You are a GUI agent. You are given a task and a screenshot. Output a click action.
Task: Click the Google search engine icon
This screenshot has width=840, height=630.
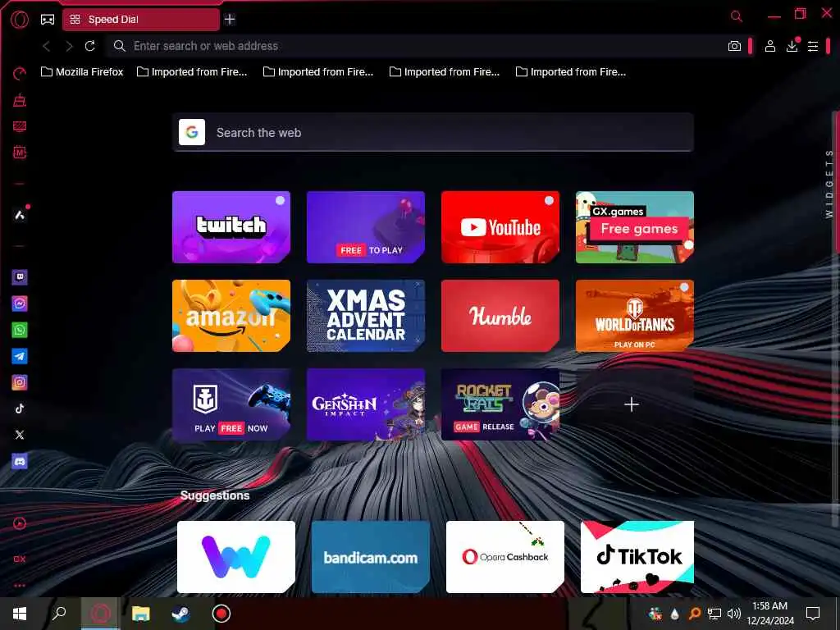pos(192,132)
